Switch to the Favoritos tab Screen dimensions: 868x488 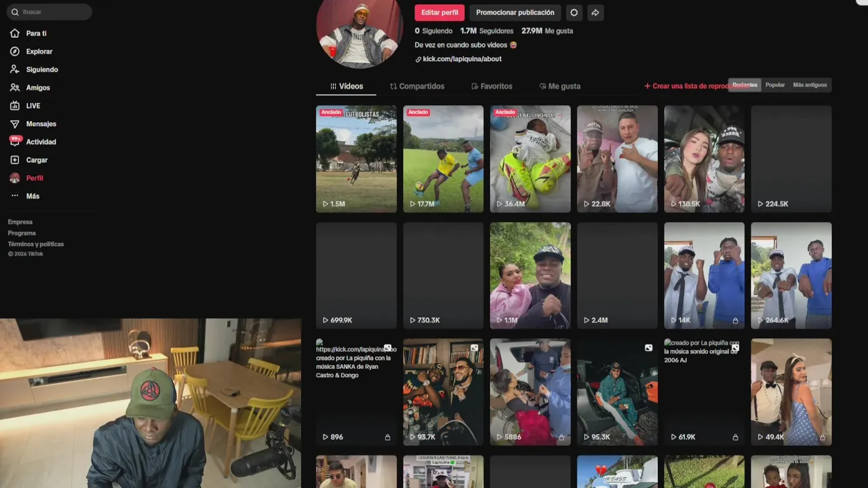492,86
